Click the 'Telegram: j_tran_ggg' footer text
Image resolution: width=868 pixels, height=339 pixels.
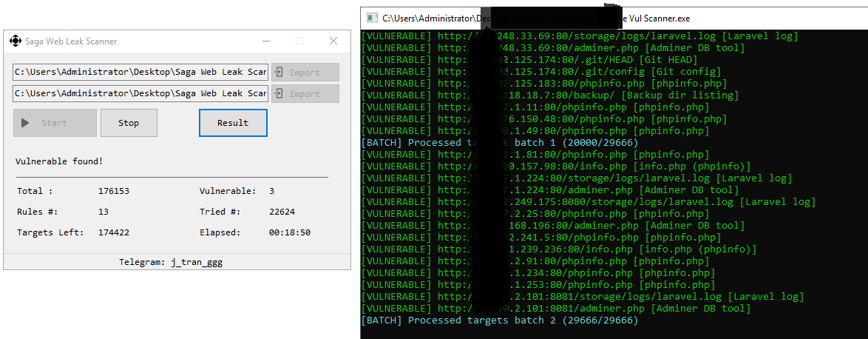171,262
